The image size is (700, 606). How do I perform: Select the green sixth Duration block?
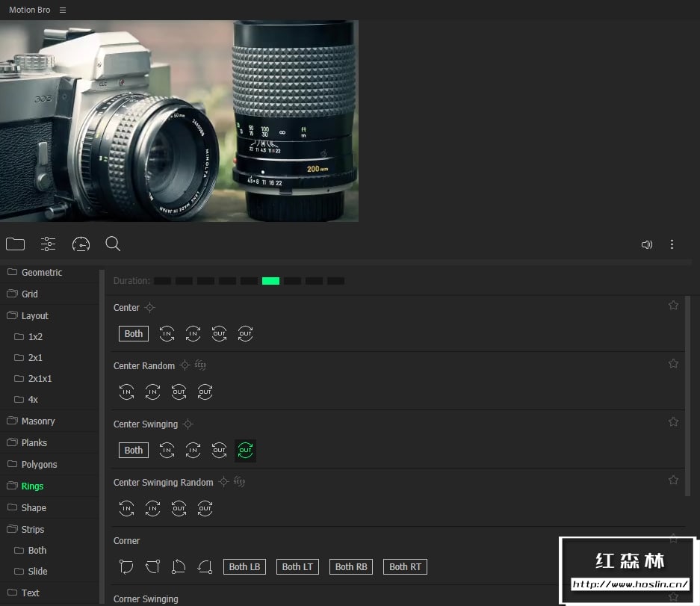click(x=270, y=281)
